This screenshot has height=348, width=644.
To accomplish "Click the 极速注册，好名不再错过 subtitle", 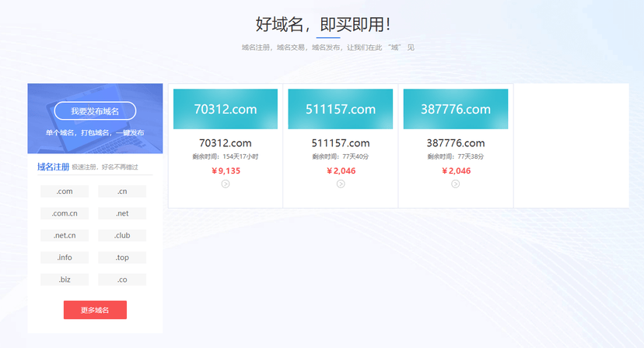I will (105, 167).
